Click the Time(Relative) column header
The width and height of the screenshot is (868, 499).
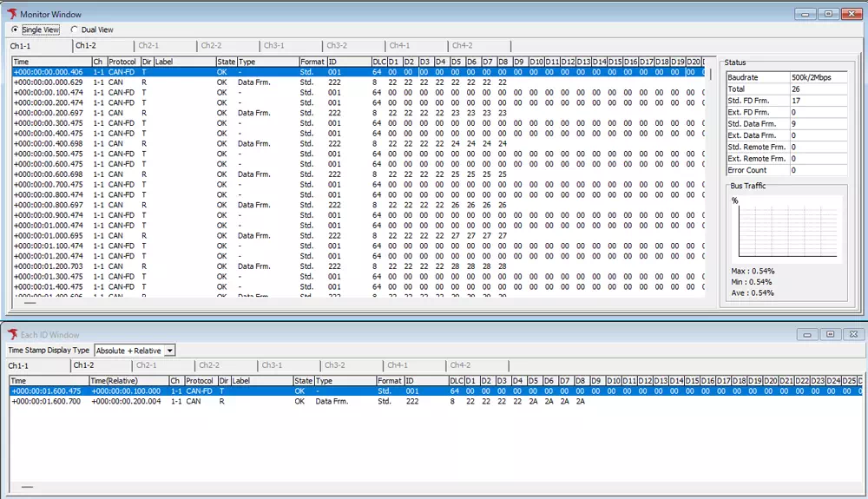128,381
